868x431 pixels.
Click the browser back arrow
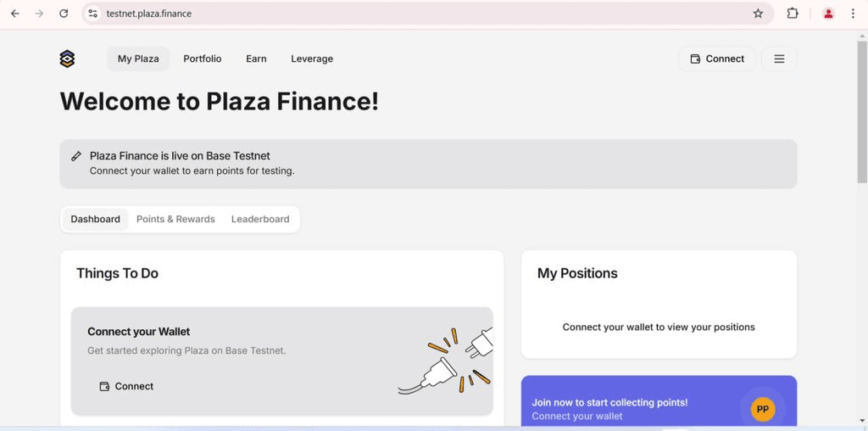15,14
